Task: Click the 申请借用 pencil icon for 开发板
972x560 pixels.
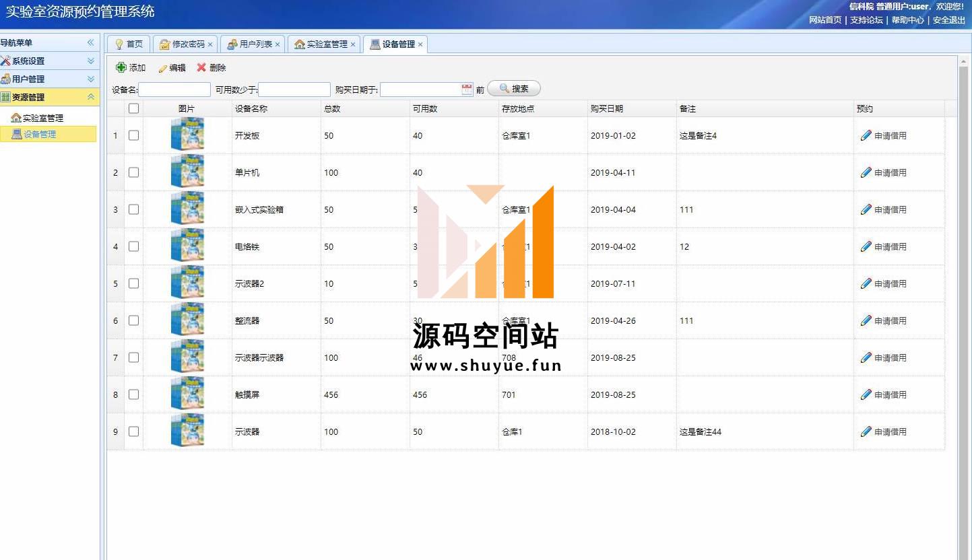Action: pyautogui.click(x=866, y=135)
